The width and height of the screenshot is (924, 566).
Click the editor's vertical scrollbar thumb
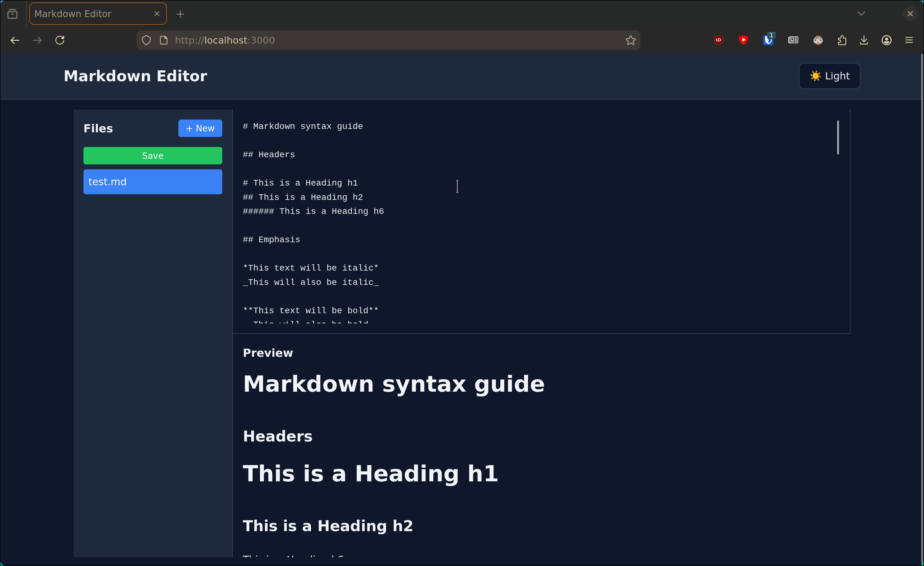coord(838,137)
